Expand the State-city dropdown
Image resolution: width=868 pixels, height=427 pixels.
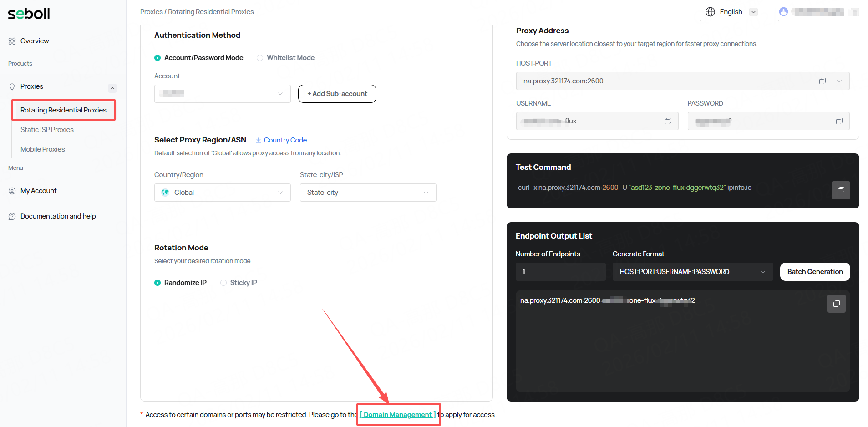(x=368, y=193)
